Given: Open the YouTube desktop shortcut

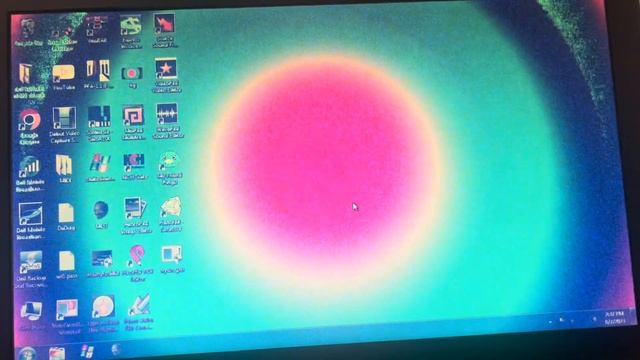Looking at the screenshot, I should tap(64, 77).
